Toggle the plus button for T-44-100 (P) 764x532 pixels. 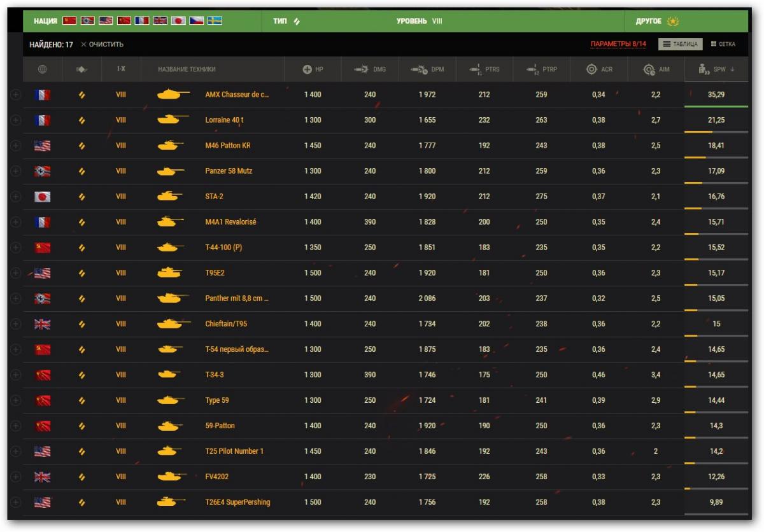(16, 248)
